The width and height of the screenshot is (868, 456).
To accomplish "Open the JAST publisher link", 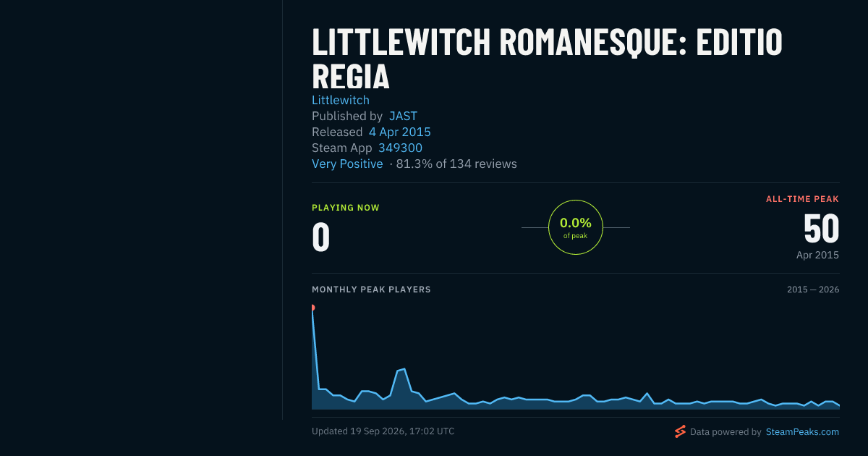I will (403, 116).
